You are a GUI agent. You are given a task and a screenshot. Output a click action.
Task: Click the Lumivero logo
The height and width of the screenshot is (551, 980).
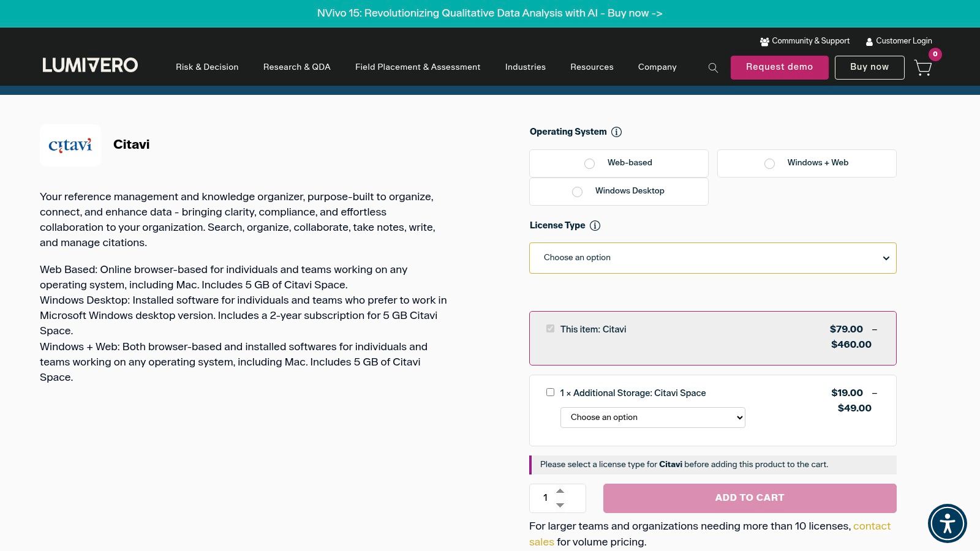(90, 66)
